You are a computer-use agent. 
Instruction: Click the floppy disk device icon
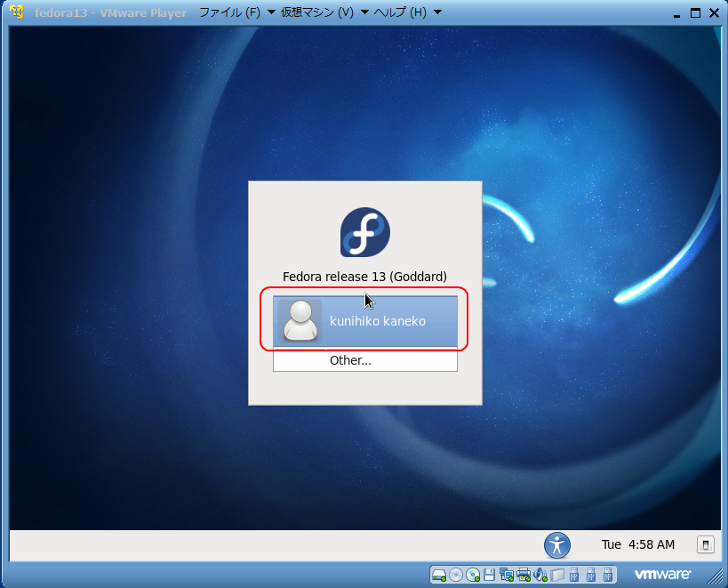pos(489,575)
